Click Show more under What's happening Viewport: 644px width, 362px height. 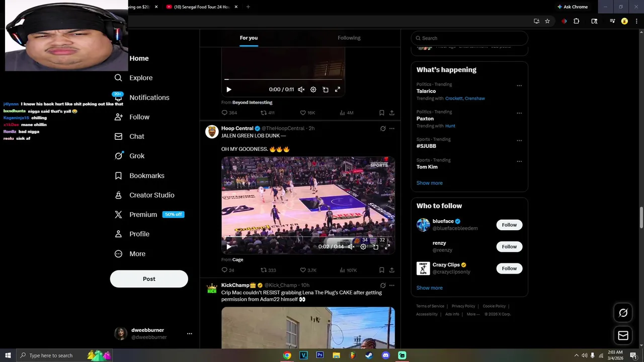(429, 183)
